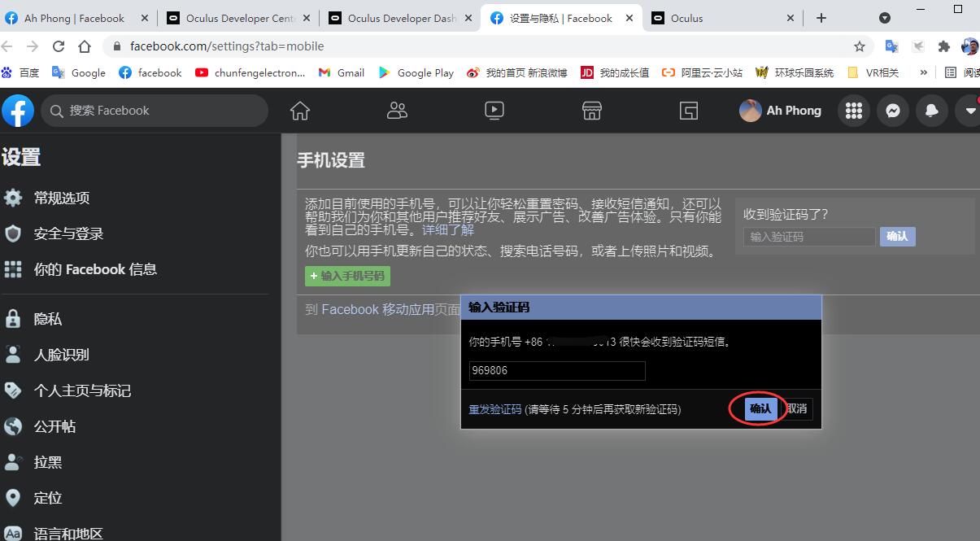Screen dimensions: 980x541
Task: Open the VR相关 bookmark folder
Action: (873, 72)
